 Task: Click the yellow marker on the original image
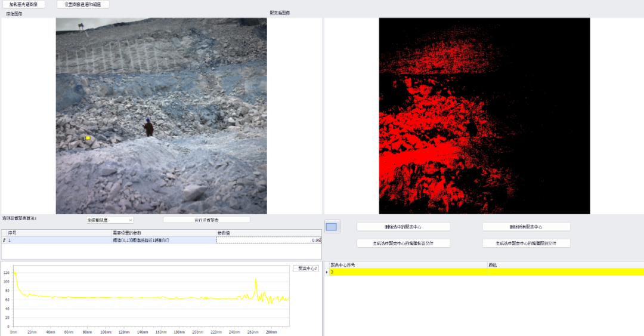pos(88,138)
